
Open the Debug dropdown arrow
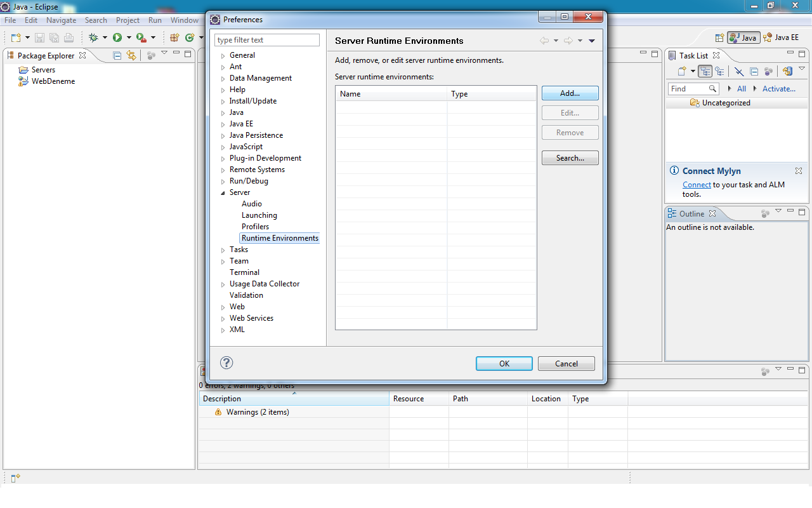tap(105, 38)
